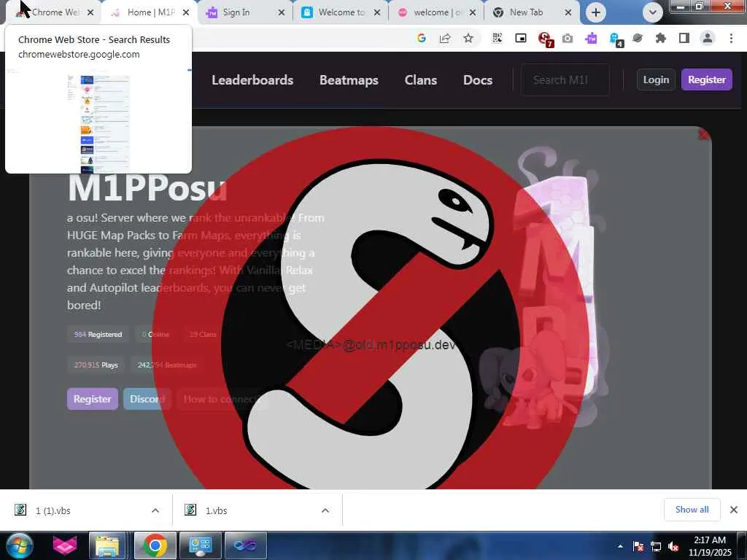This screenshot has width=747, height=560.
Task: Open the purple rw puzzle extension
Action: (591, 38)
